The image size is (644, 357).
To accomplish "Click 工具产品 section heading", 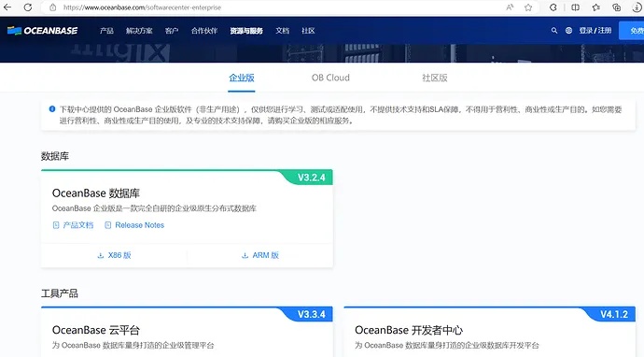I will tap(60, 293).
